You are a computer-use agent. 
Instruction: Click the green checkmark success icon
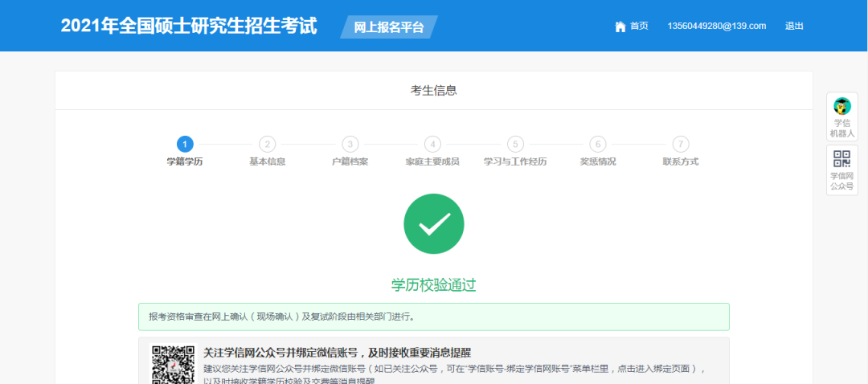[433, 224]
